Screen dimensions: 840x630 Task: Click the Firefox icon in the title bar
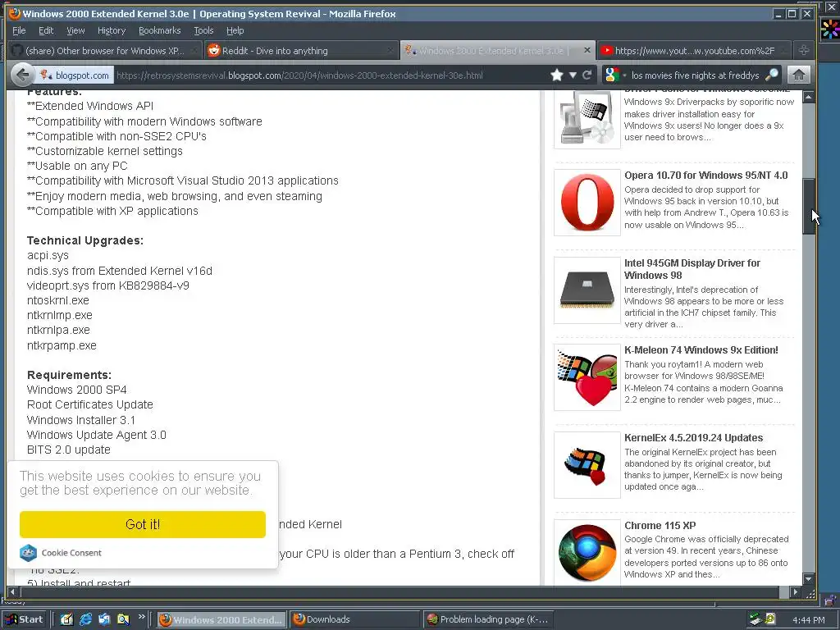[x=15, y=13]
